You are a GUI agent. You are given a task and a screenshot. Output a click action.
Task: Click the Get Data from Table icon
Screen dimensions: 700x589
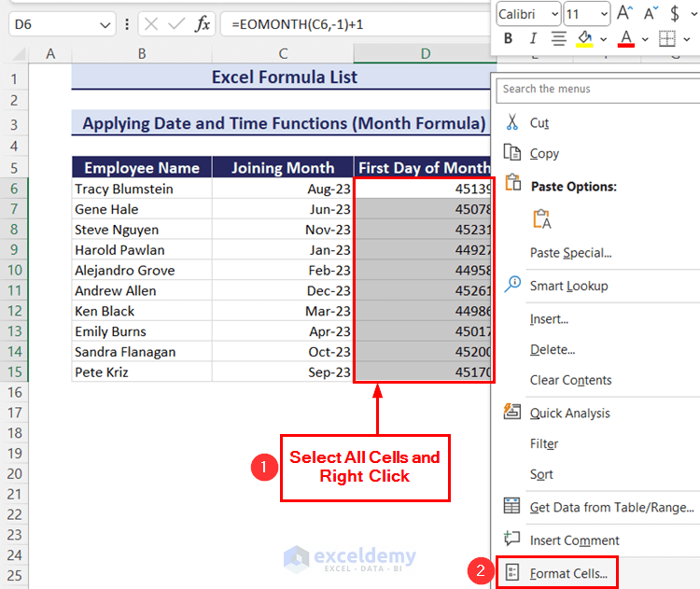(511, 506)
